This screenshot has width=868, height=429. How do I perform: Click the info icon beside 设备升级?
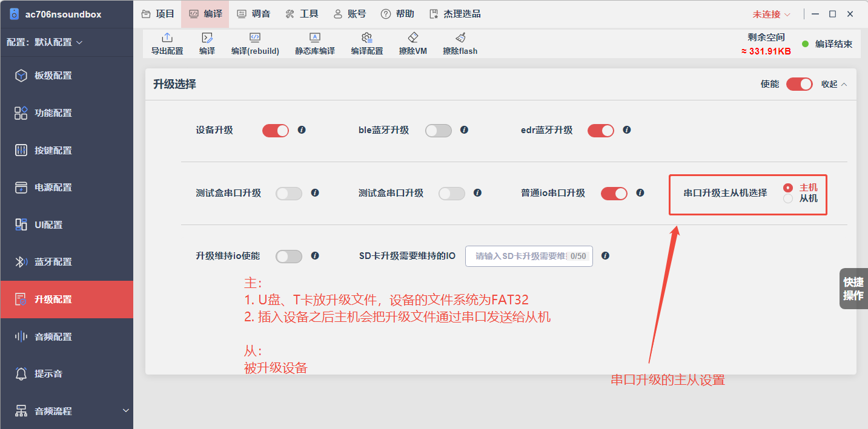[302, 130]
